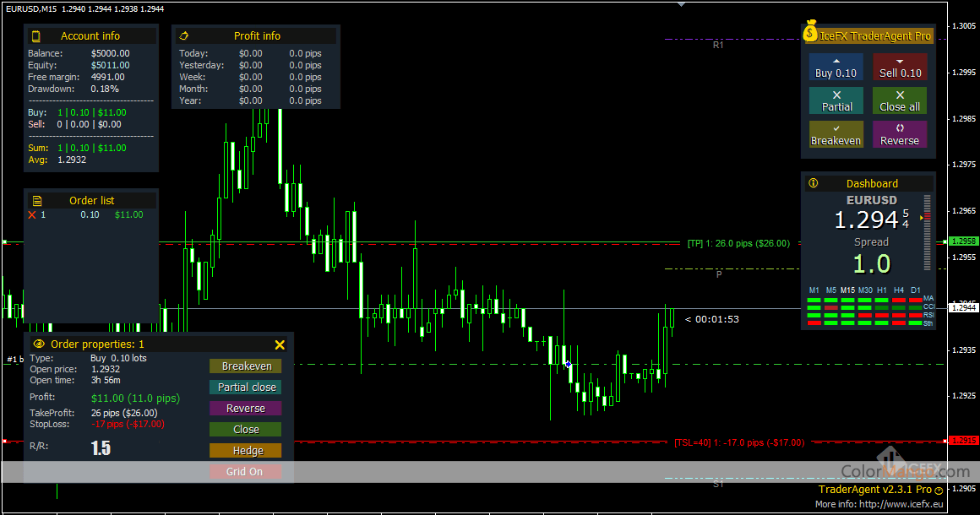
Task: Click the X icon on the Partial button
Action: point(837,95)
